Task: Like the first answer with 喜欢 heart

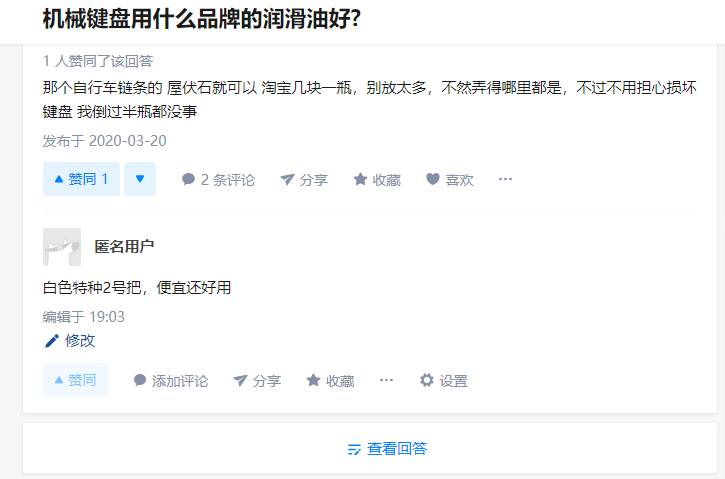Action: pyautogui.click(x=449, y=180)
